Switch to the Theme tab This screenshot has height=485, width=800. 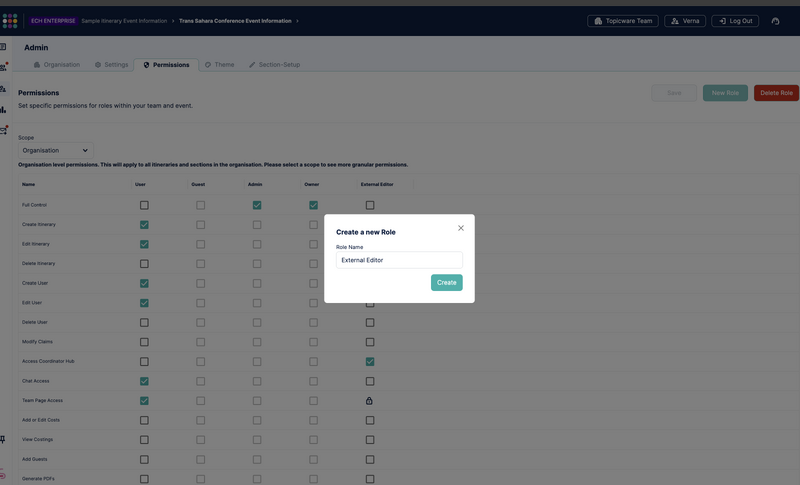219,65
